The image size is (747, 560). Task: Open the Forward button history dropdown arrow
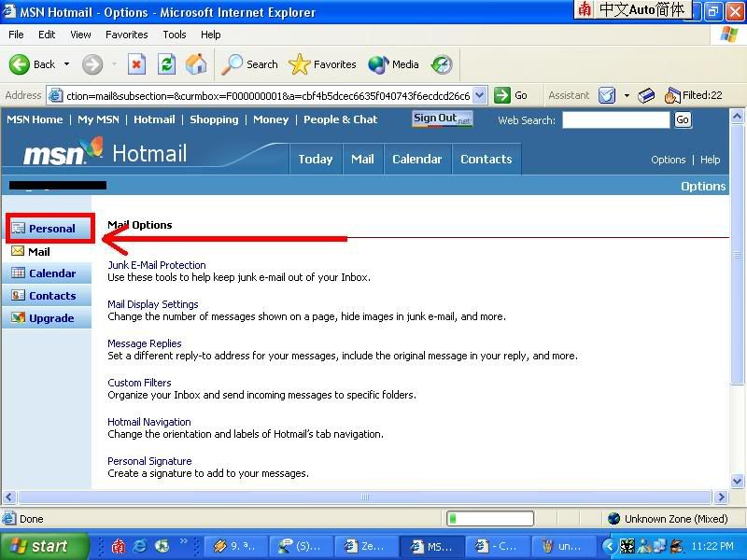tap(114, 64)
